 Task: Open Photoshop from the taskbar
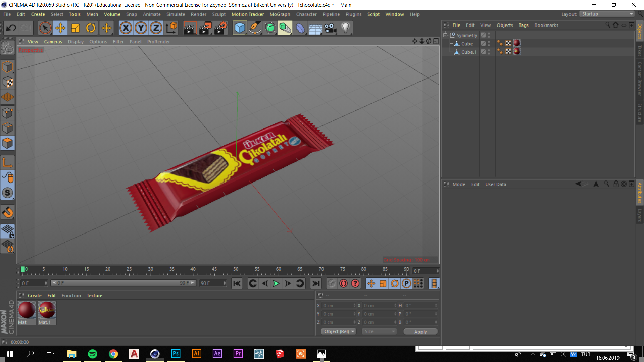[x=176, y=354]
